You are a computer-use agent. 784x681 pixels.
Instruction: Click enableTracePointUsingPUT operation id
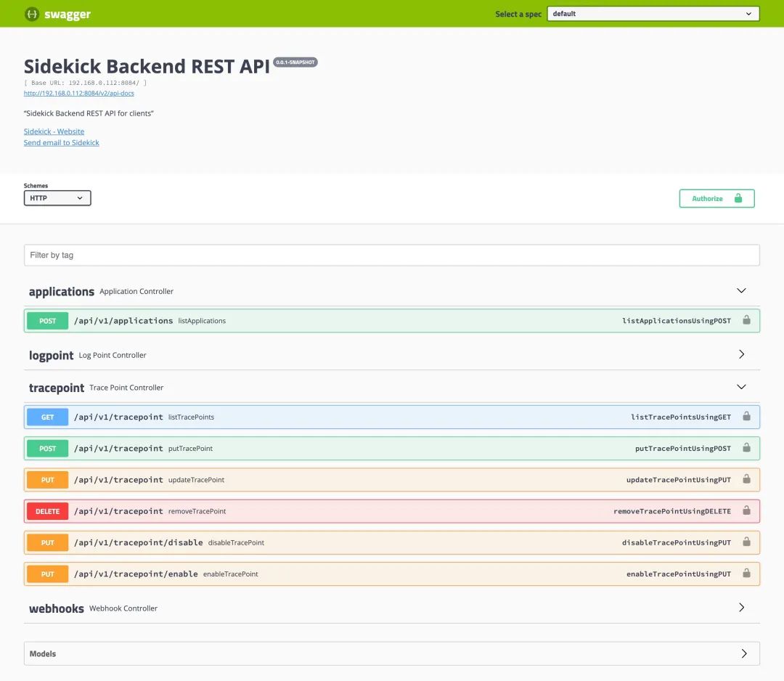pyautogui.click(x=679, y=574)
